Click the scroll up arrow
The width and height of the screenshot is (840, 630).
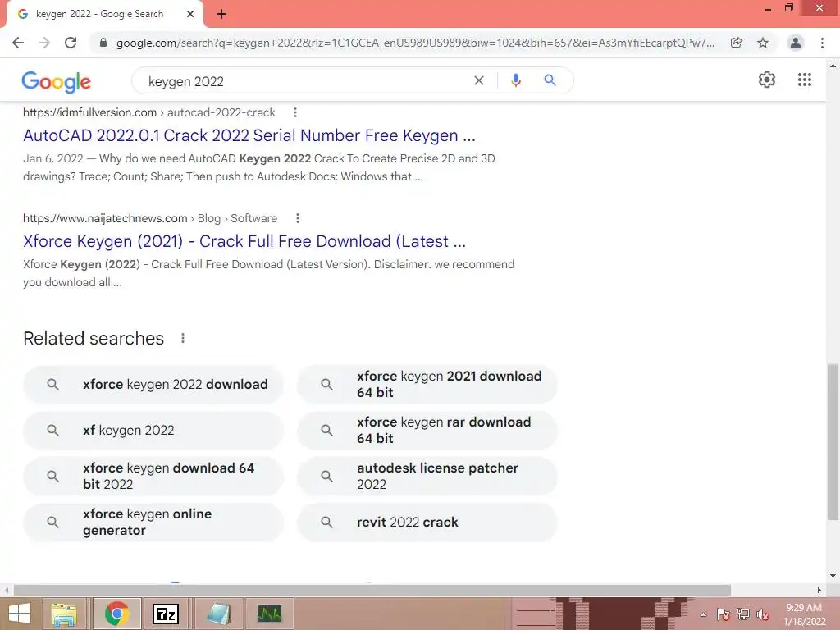(x=833, y=66)
